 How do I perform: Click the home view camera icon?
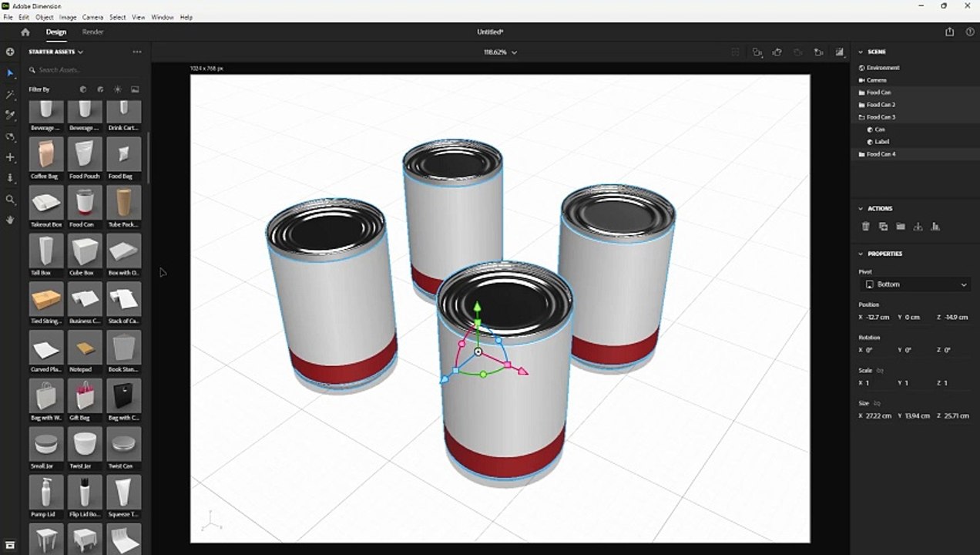(x=818, y=52)
